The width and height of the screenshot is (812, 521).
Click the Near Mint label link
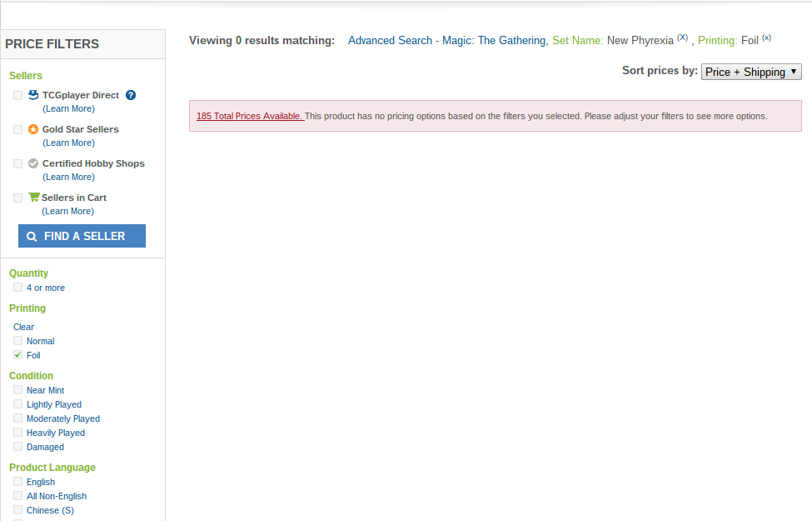(46, 390)
